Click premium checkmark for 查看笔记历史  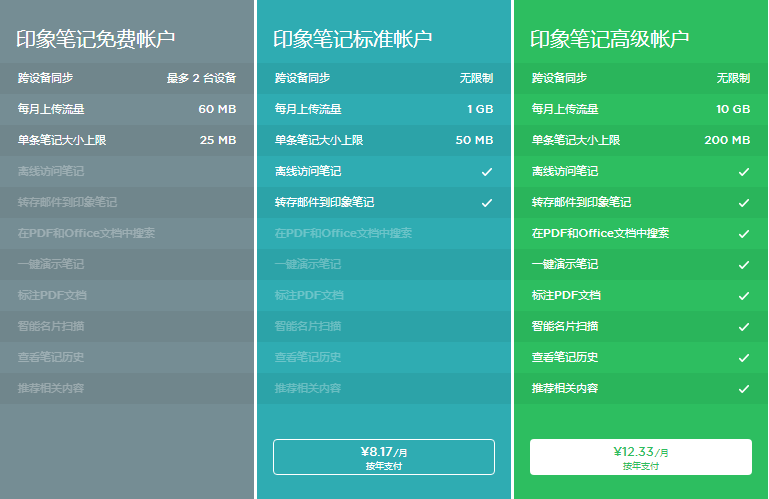[x=743, y=358]
